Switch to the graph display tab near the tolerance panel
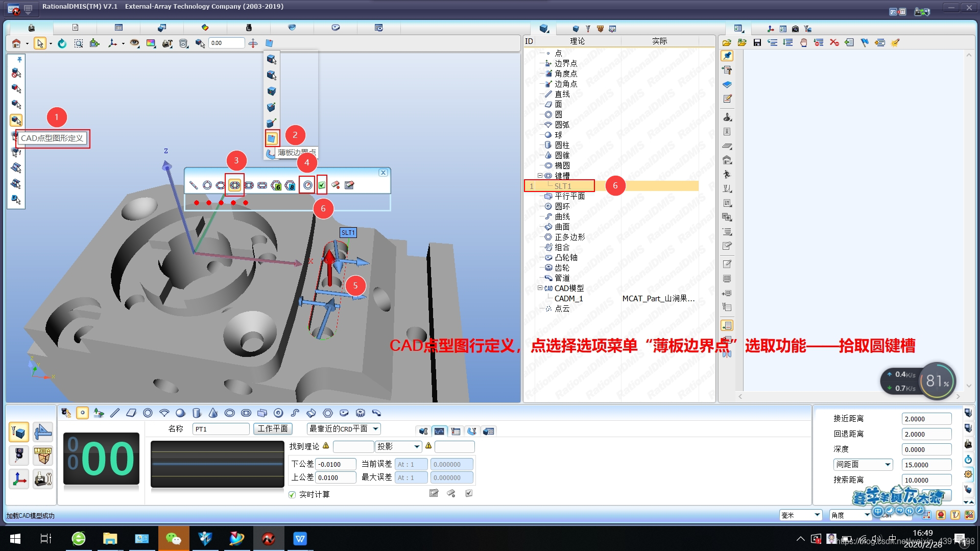This screenshot has height=551, width=980. 439,430
